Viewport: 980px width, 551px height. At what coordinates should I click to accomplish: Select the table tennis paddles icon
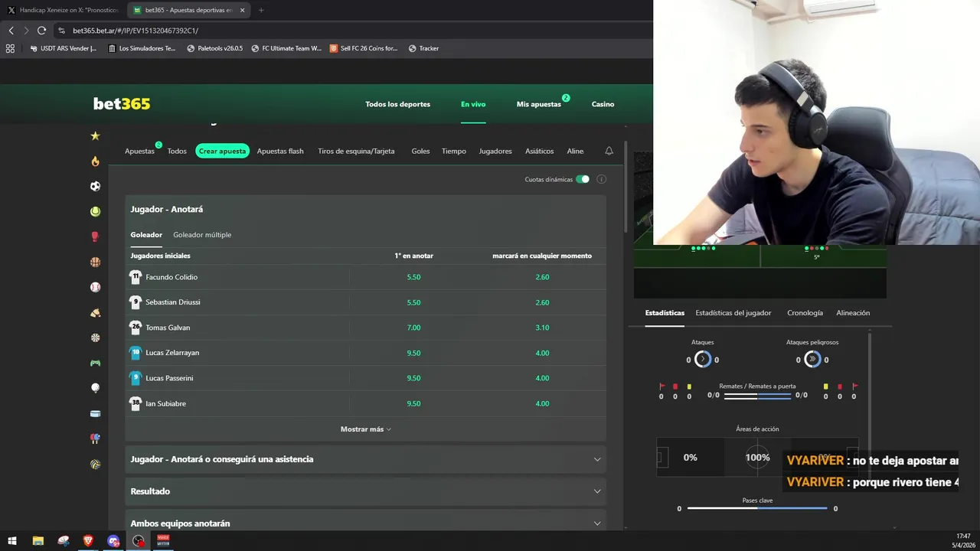(x=95, y=439)
